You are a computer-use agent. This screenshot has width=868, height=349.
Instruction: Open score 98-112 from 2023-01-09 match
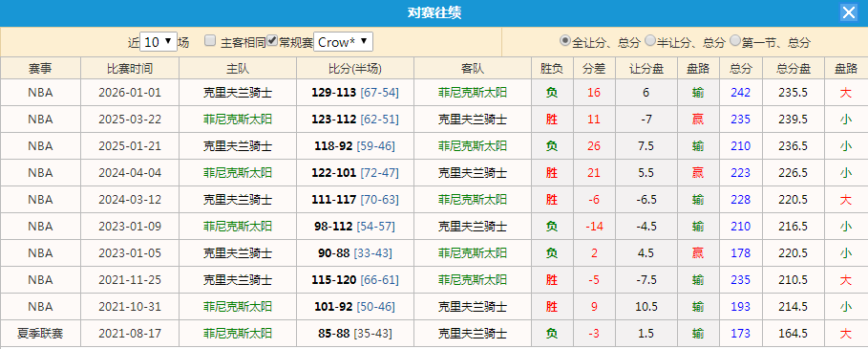[334, 227]
